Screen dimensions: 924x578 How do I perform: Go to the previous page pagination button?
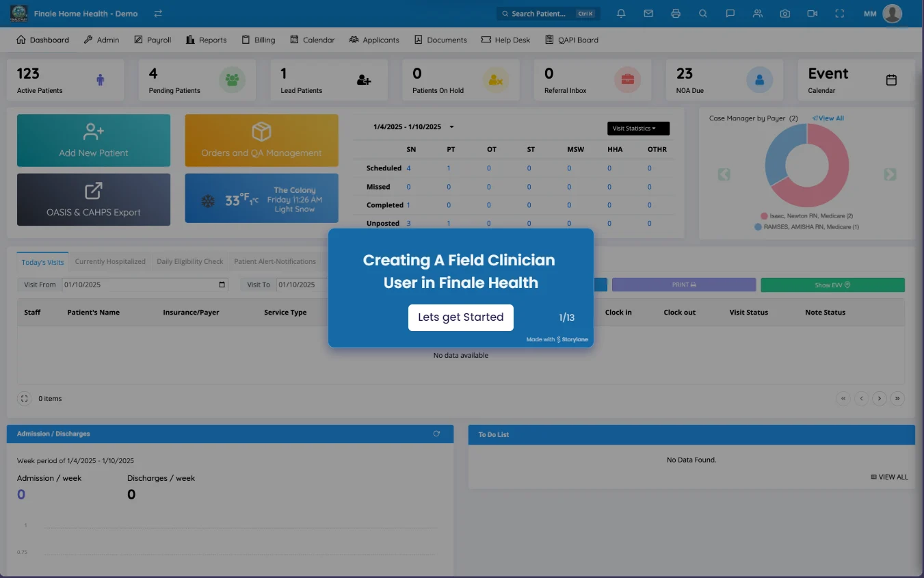[x=862, y=398]
